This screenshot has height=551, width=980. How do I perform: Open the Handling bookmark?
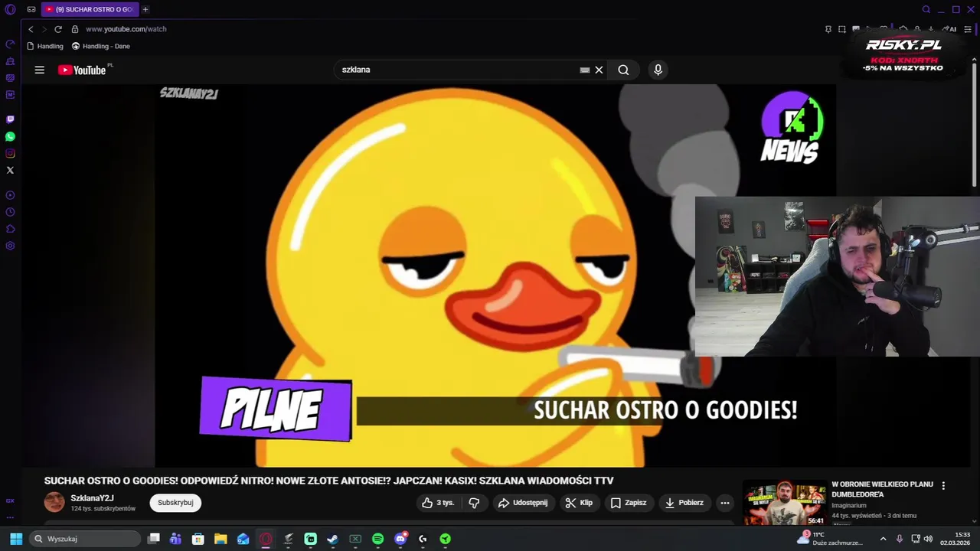(x=45, y=46)
